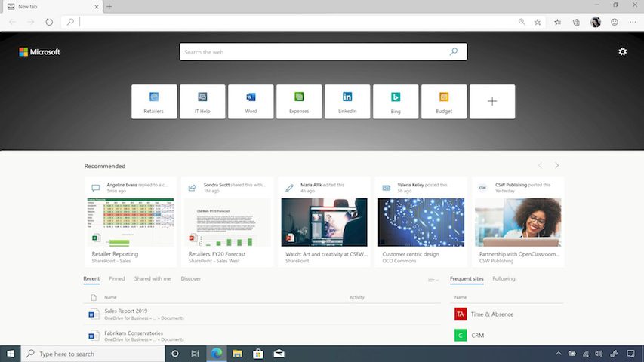The height and width of the screenshot is (362, 644).
Task: Add this page to favorites star
Action: pos(538,23)
